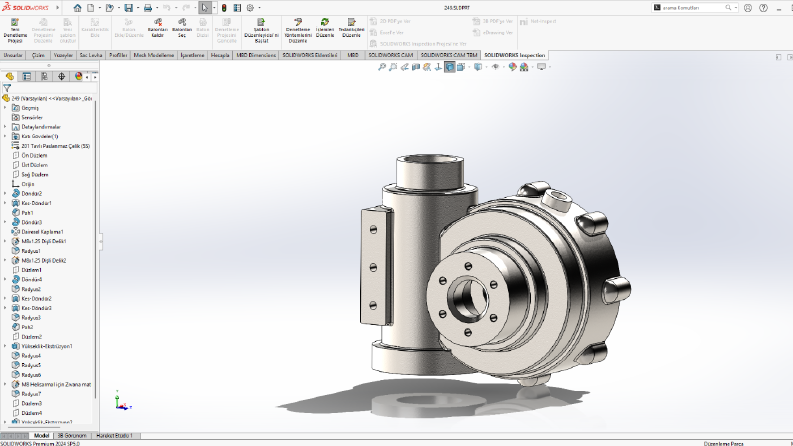The image size is (793, 446).
Task: Open the Hareket Etüdü 1 tab
Action: coord(114,435)
